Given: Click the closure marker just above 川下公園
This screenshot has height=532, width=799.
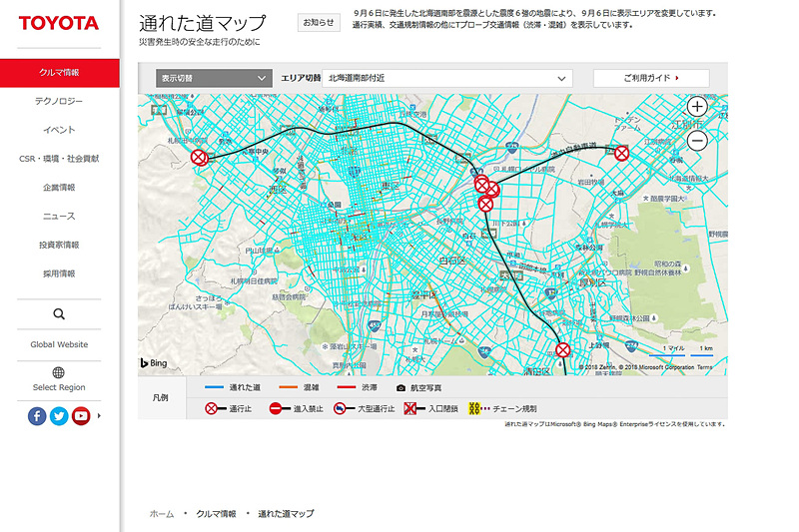Looking at the screenshot, I should coord(485,205).
